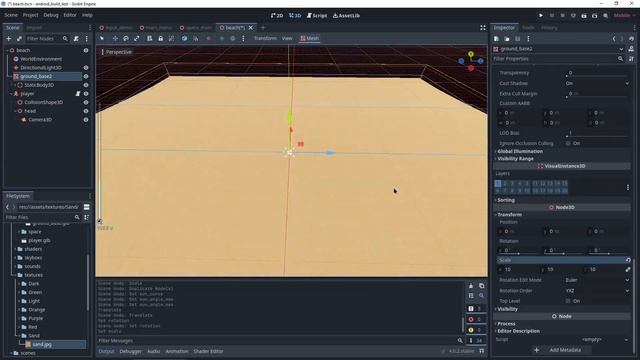This screenshot has width=640, height=360.
Task: Activate Rotate mode tool
Action: pos(126,38)
